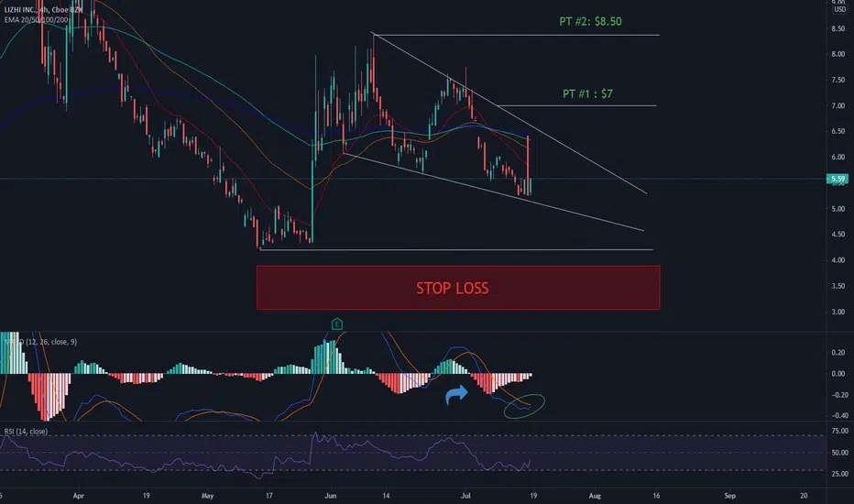Click the Jun label on time axis

pyautogui.click(x=330, y=496)
